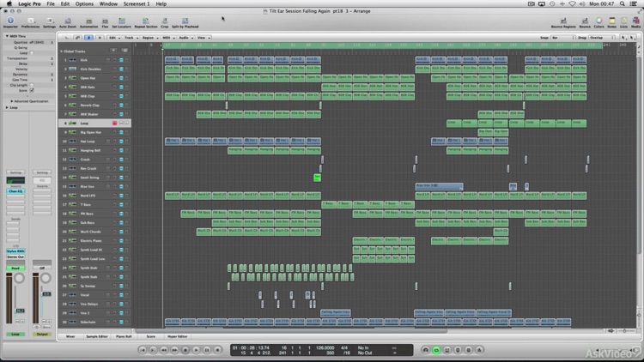This screenshot has height=362, width=644.
Task: Uncheck the Score checkbox
Action: pos(32,90)
